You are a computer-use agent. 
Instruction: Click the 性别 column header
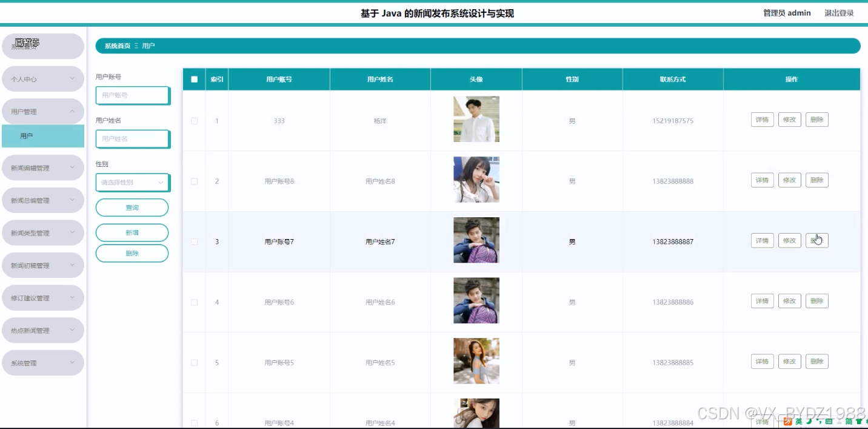(x=572, y=79)
